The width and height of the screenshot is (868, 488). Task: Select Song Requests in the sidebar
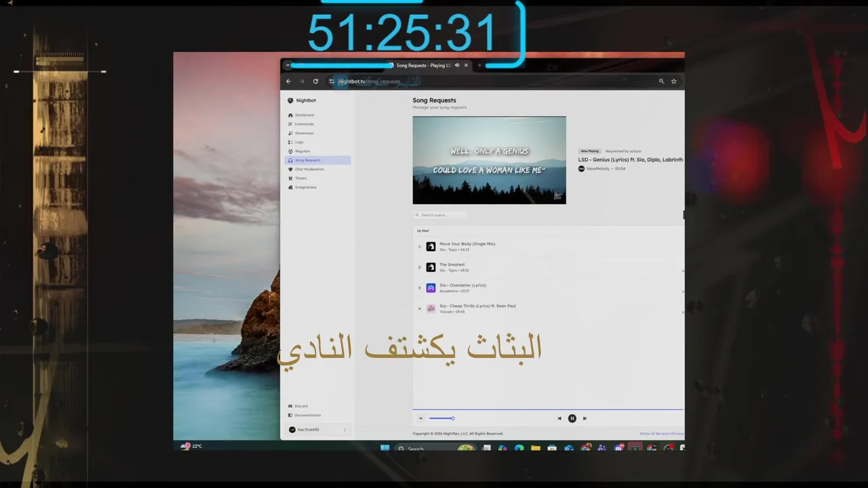click(317, 160)
